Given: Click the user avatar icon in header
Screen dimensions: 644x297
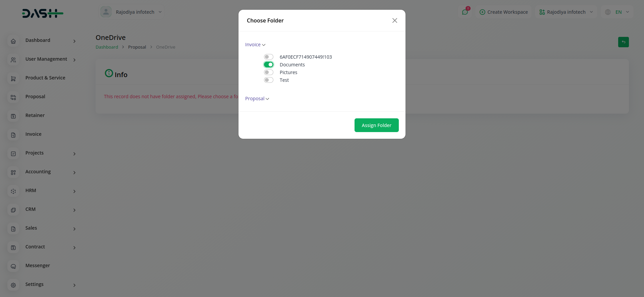Looking at the screenshot, I should coord(106,12).
